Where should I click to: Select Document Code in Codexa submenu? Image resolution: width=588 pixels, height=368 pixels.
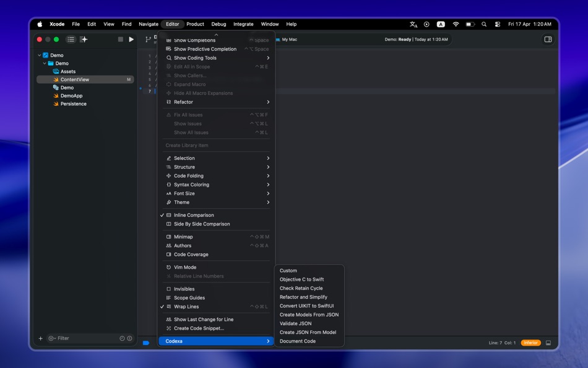click(309, 341)
